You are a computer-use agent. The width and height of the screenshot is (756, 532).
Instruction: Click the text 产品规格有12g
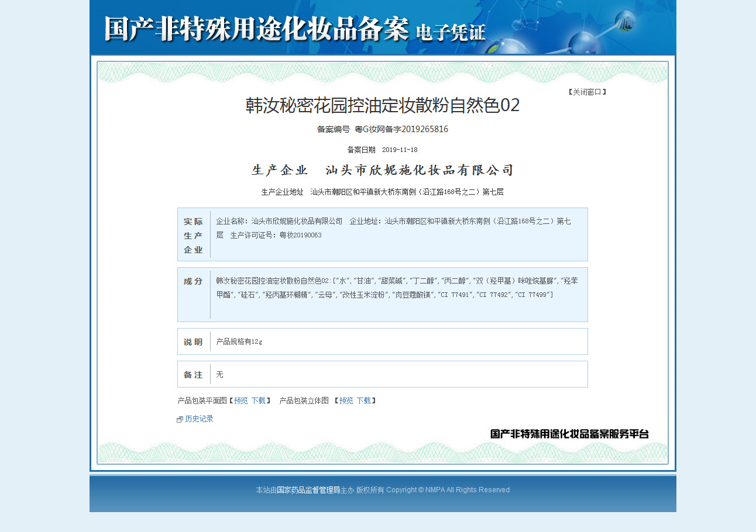point(239,342)
